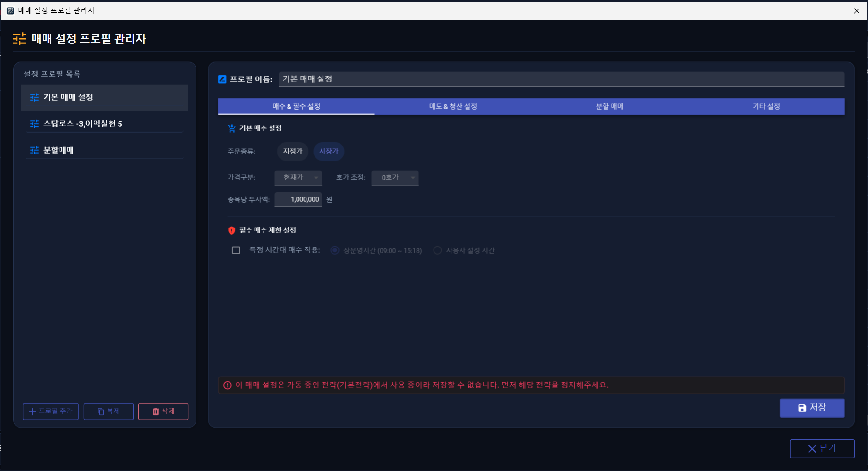Screen dimensions: 868x471
Task: Open the 분할 매매 tab
Action: coord(610,106)
